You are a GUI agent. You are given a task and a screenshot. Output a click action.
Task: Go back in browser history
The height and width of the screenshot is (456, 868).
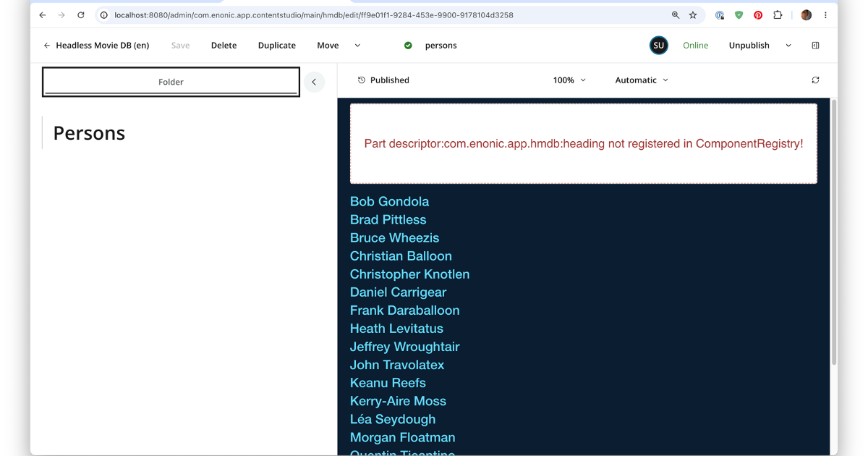coord(43,14)
